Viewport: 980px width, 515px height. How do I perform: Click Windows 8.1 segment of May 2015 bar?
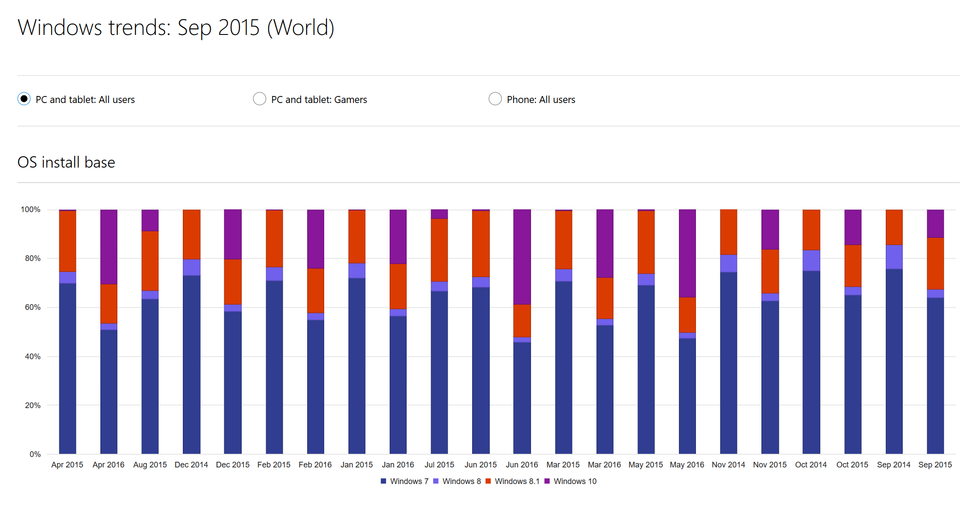pos(646,242)
